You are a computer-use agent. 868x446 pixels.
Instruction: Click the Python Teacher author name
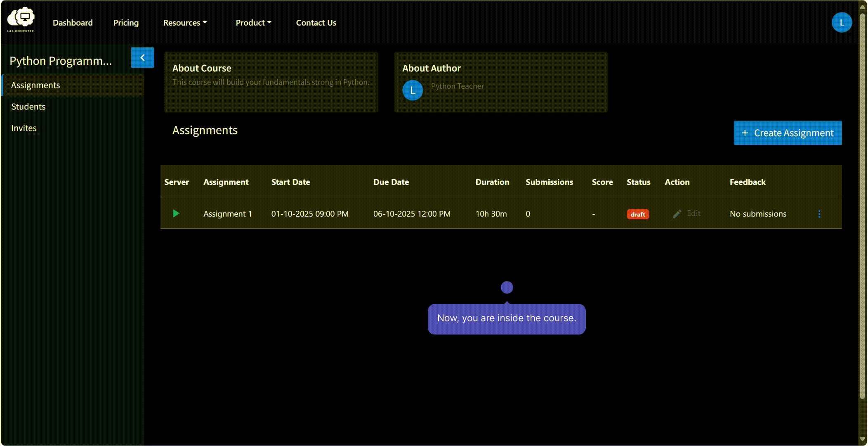458,86
